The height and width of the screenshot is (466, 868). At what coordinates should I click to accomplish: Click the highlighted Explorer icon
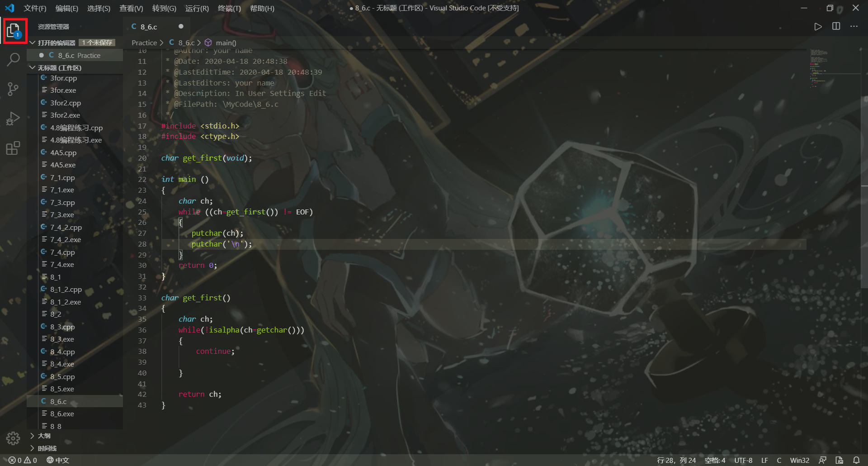pos(15,30)
